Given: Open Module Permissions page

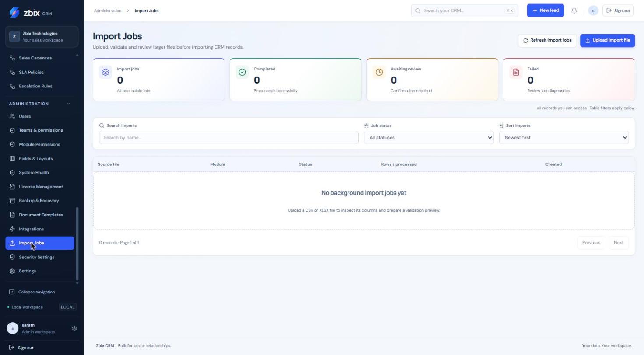Looking at the screenshot, I should (x=40, y=144).
